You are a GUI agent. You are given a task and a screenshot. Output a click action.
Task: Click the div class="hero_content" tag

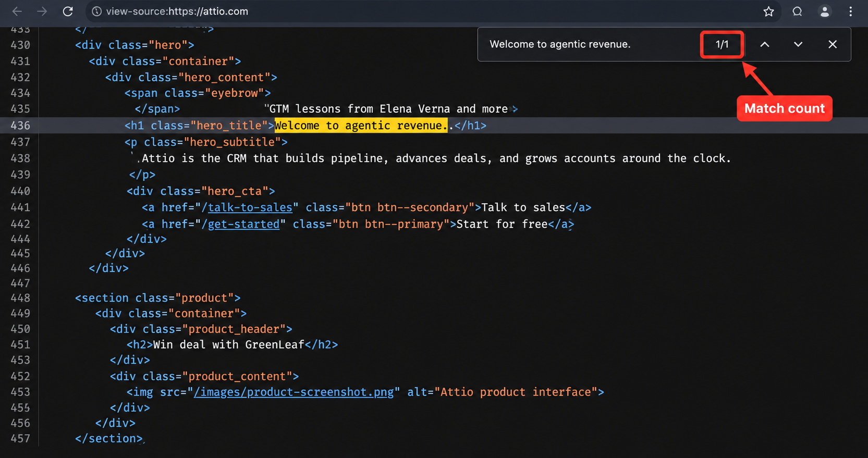(x=191, y=78)
